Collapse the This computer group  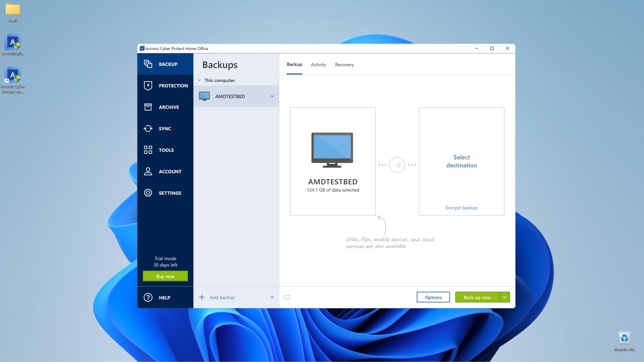click(199, 81)
